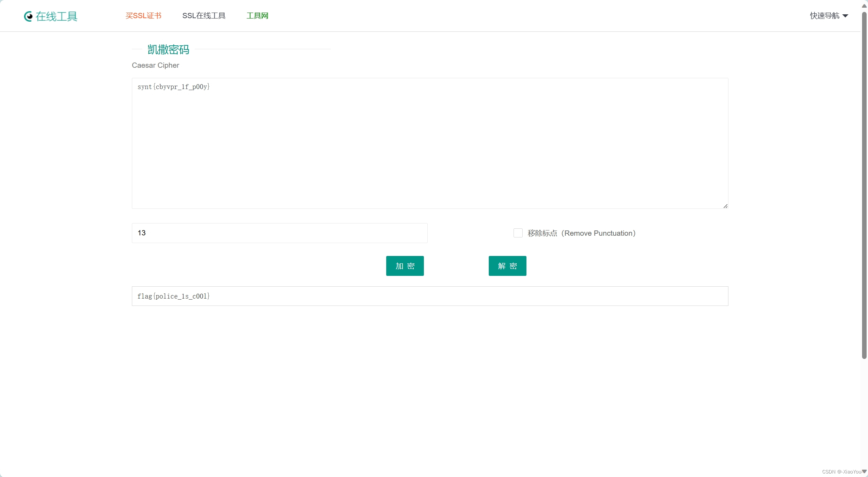Click the 在线工具 globe logo icon

coord(29,16)
